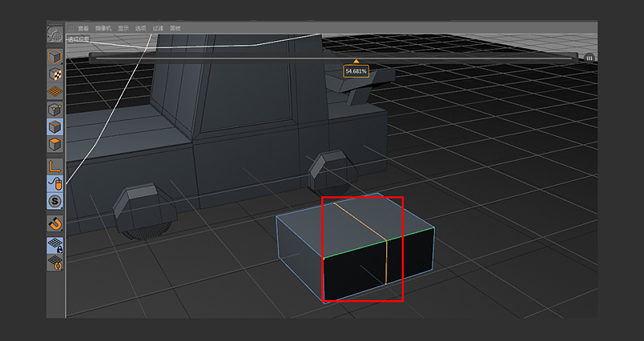
Task: Enable the Axis mode L-shaped icon
Action: click(55, 166)
